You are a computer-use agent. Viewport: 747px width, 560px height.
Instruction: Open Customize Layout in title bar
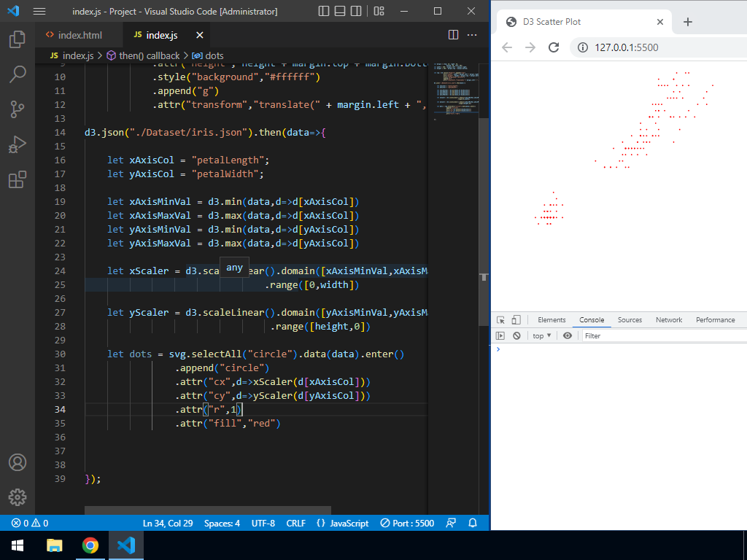pyautogui.click(x=379, y=11)
